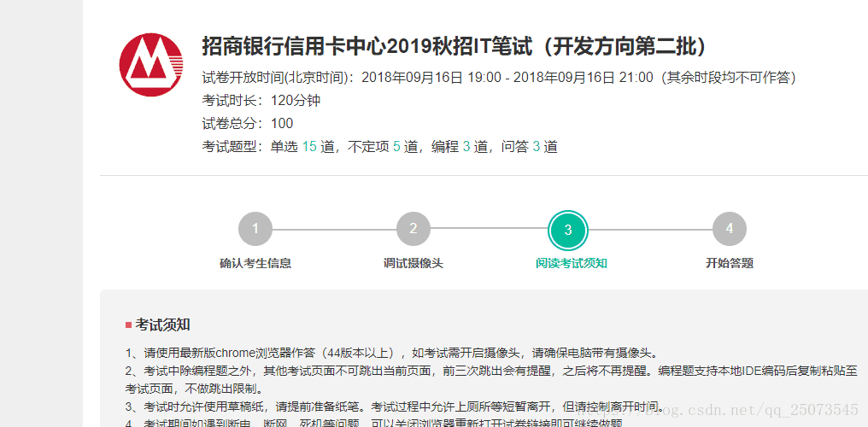This screenshot has width=868, height=427.
Task: Click the 开始答题 step label
Action: (x=729, y=263)
